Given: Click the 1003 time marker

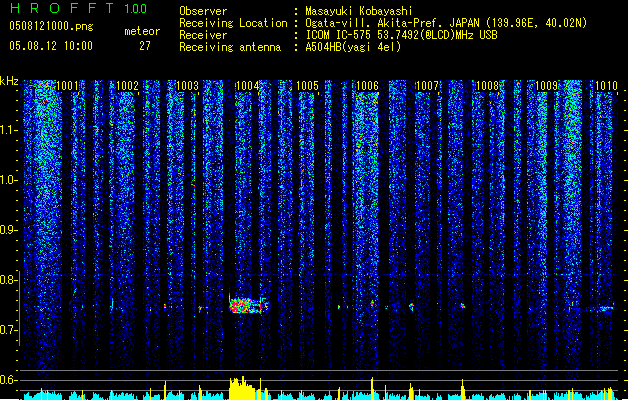Looking at the screenshot, I should [187, 86].
